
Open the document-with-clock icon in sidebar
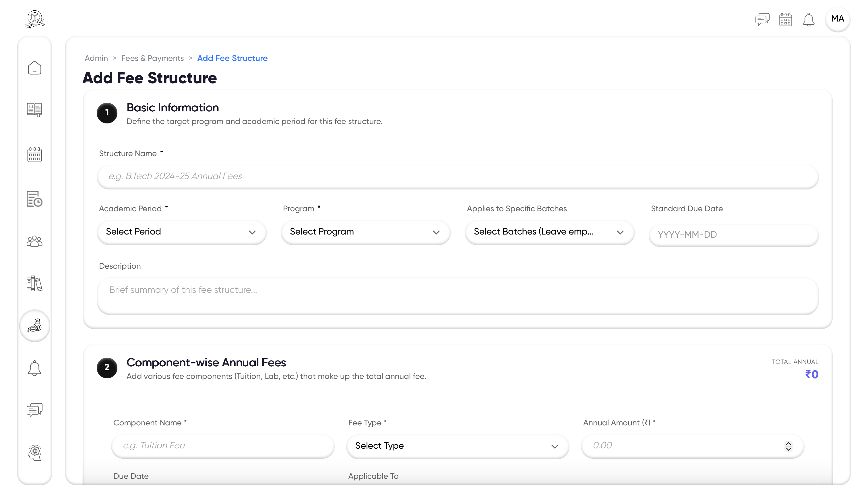pyautogui.click(x=34, y=199)
